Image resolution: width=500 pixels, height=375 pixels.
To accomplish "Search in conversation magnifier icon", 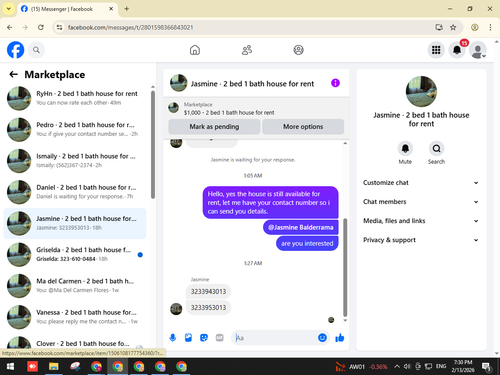I will (x=436, y=149).
